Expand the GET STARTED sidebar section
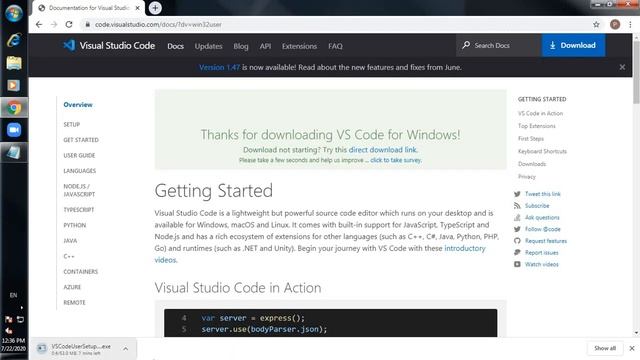Image resolution: width=640 pixels, height=360 pixels. (81, 140)
